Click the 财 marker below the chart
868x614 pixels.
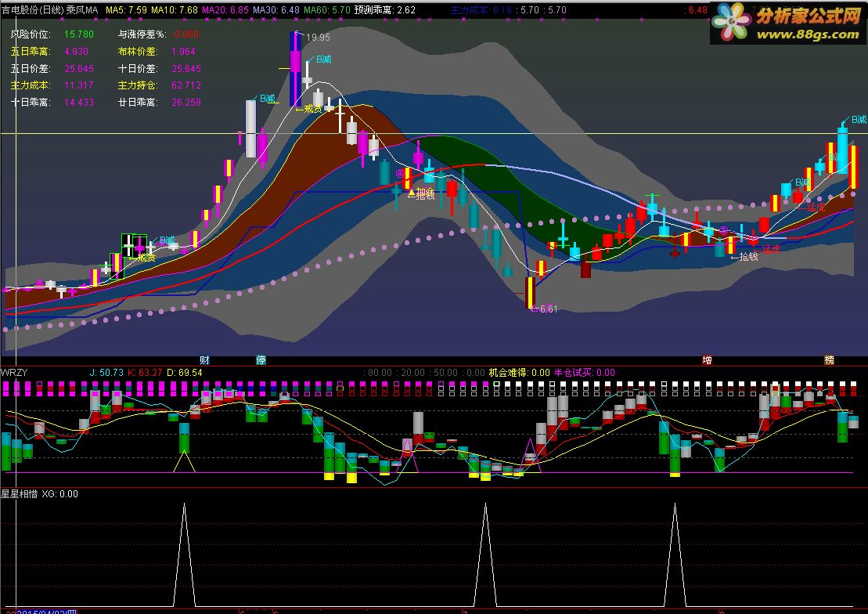(x=204, y=360)
